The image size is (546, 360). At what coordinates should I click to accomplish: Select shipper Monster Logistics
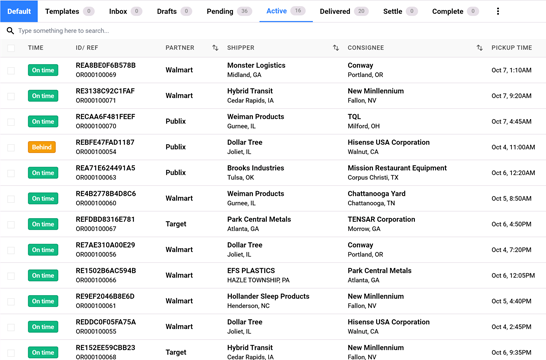[x=256, y=65]
